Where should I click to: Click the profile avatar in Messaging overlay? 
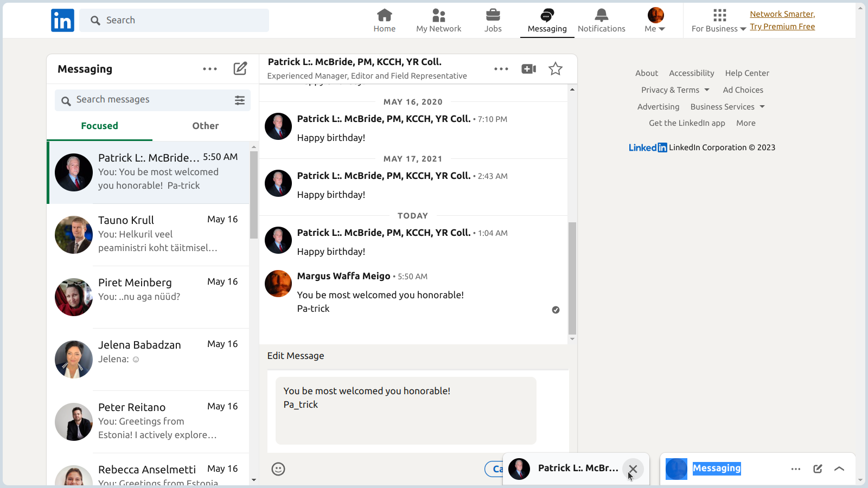coord(676,469)
